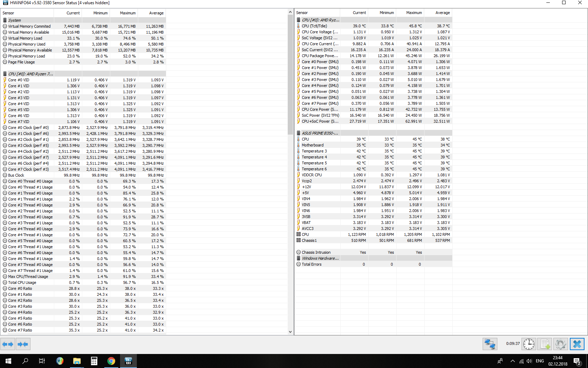This screenshot has height=368, width=588.
Task: Open the Action Center notifications icon
Action: click(x=577, y=361)
